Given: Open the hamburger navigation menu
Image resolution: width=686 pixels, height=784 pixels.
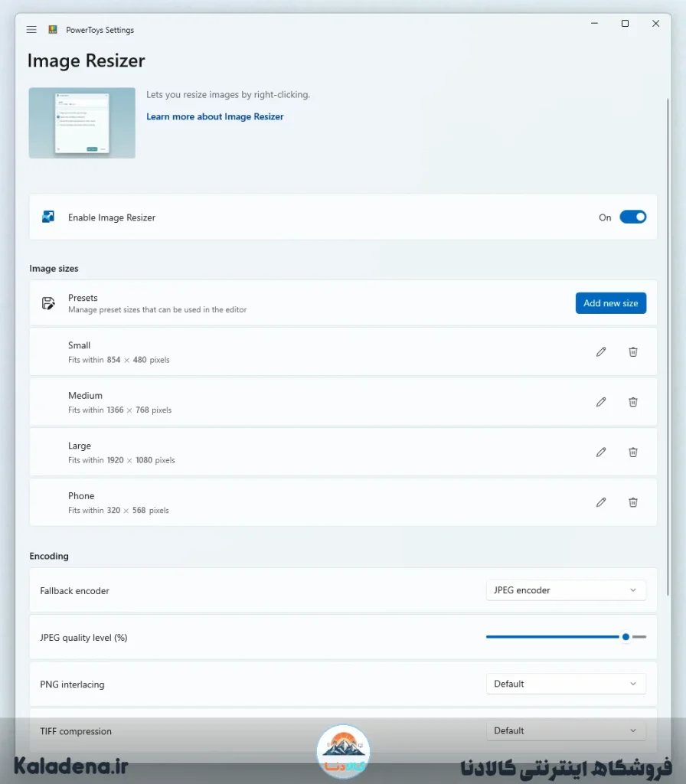Looking at the screenshot, I should pyautogui.click(x=31, y=30).
